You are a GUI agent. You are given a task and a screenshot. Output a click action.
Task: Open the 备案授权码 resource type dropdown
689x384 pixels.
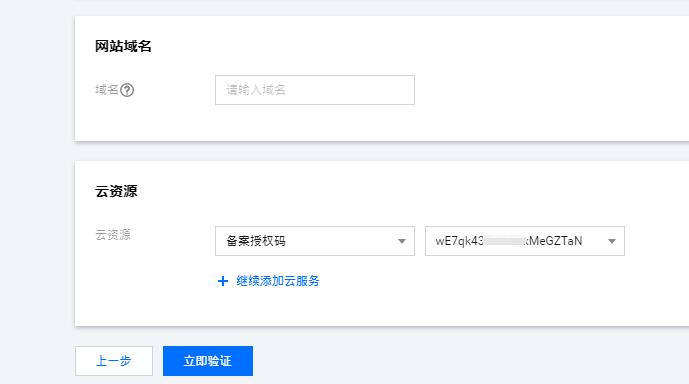(315, 241)
